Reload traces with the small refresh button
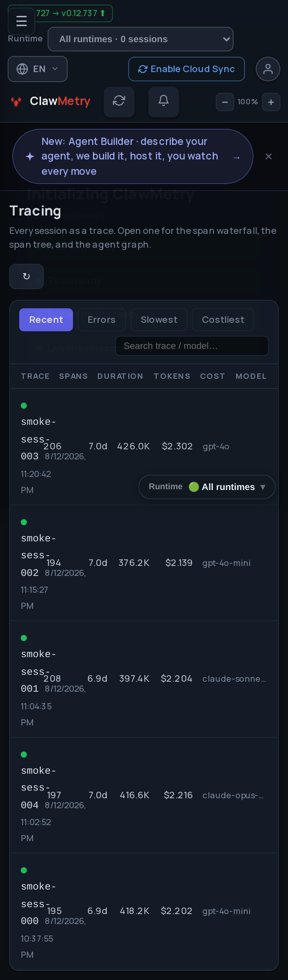The width and height of the screenshot is (288, 980). pos(26,276)
